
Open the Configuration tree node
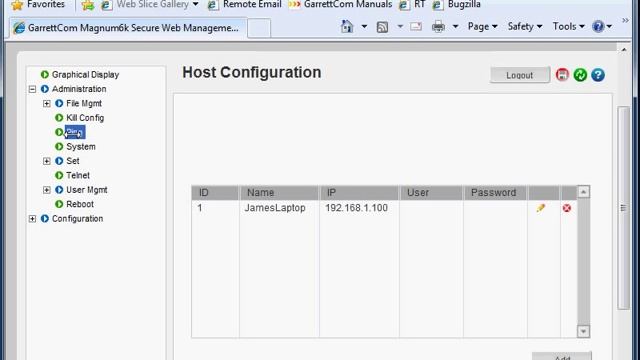77,219
